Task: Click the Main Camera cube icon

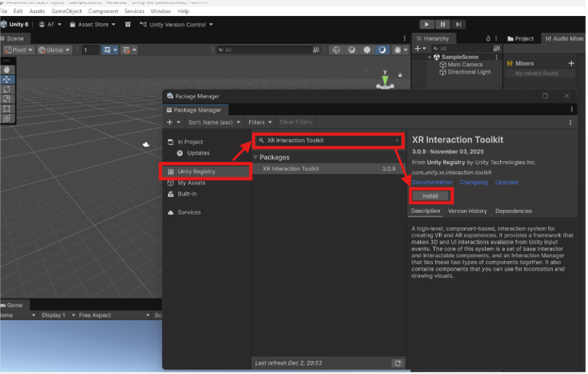Action: point(443,64)
